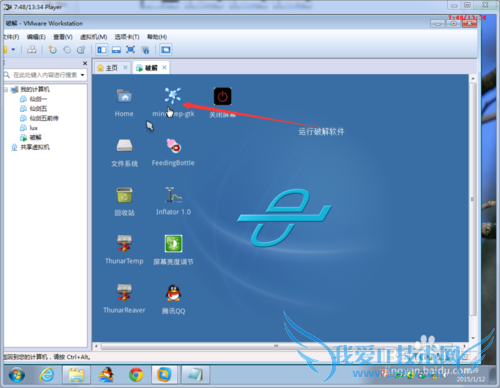
Task: Close the 主页 tab
Action: 125,68
